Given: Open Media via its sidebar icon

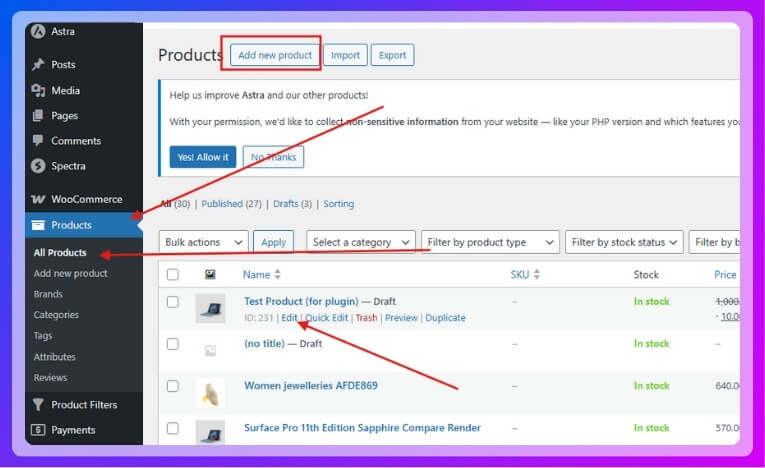Looking at the screenshot, I should (38, 91).
